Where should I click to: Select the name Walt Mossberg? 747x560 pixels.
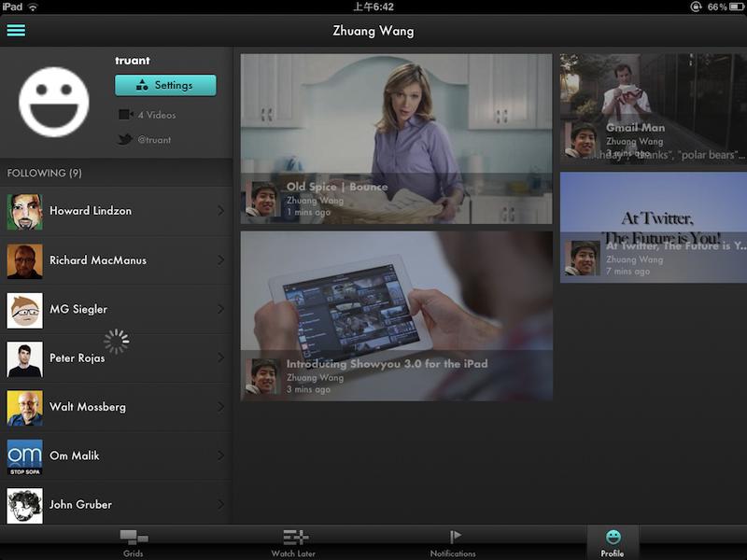point(88,407)
